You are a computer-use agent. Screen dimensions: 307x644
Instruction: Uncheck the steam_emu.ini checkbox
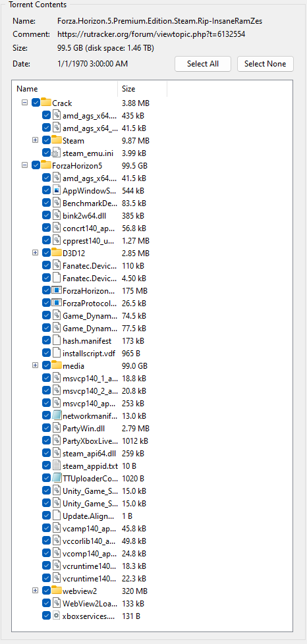(46, 153)
